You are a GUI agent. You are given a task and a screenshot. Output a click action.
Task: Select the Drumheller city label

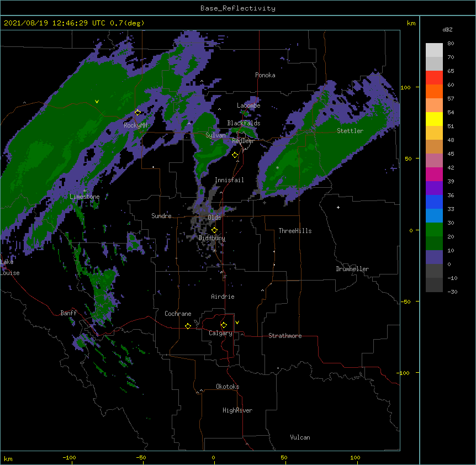[352, 269]
